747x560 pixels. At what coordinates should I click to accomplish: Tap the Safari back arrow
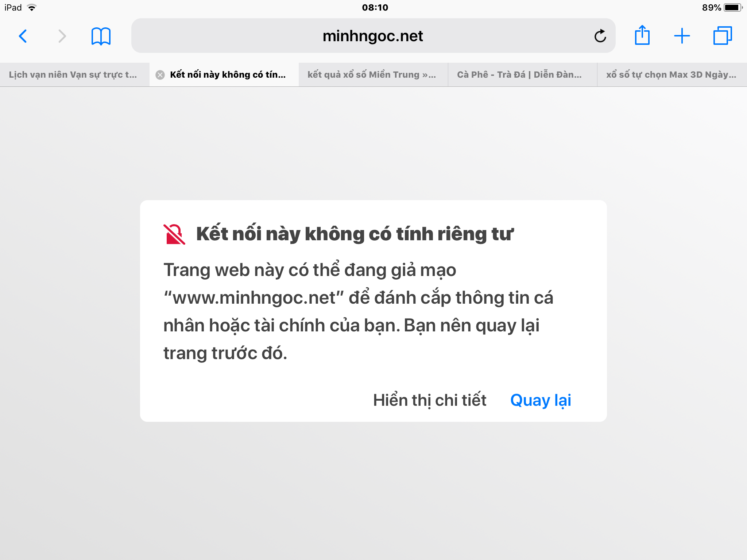[x=23, y=36]
